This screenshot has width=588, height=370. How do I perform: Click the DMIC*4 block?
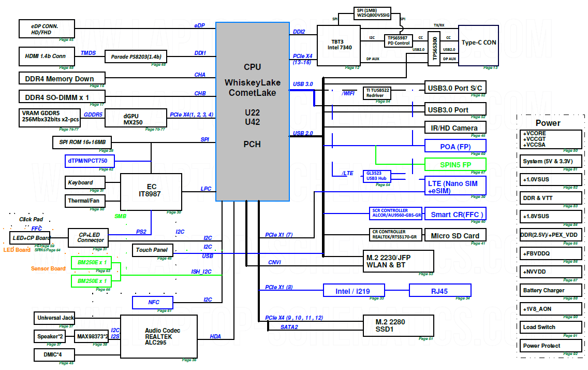(54, 355)
